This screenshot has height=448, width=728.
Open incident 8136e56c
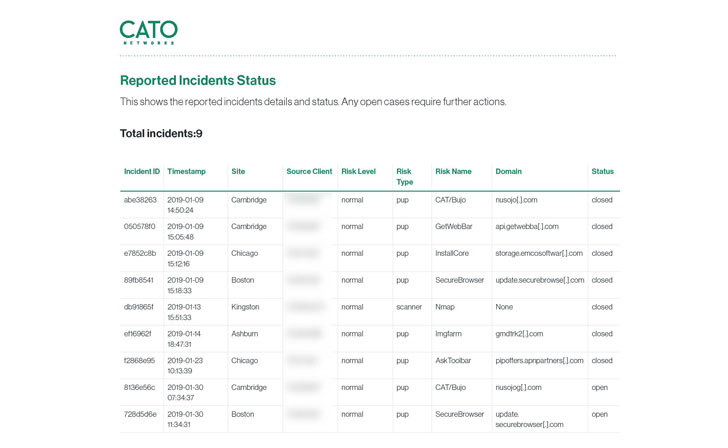[140, 388]
